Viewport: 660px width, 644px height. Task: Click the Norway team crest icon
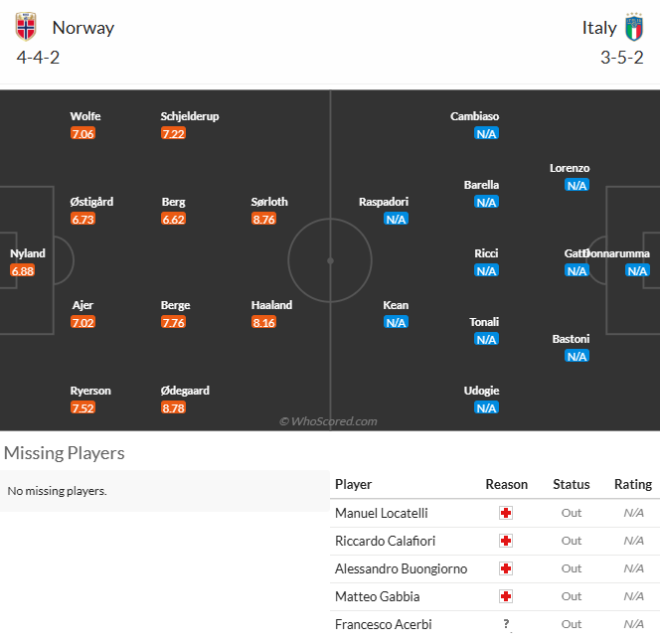[x=26, y=27]
